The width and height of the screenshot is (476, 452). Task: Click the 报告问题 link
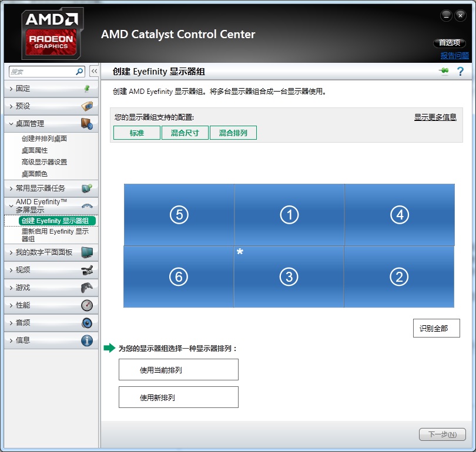pos(454,56)
